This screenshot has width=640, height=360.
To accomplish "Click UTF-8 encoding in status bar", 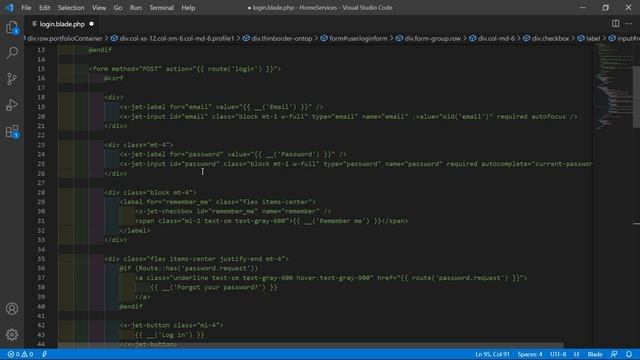I will [x=558, y=354].
